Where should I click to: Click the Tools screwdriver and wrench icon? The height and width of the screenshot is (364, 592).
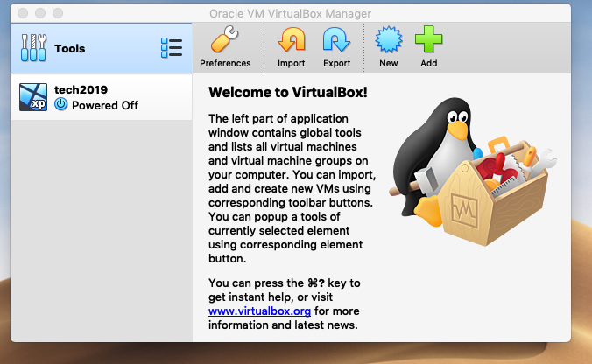33,48
